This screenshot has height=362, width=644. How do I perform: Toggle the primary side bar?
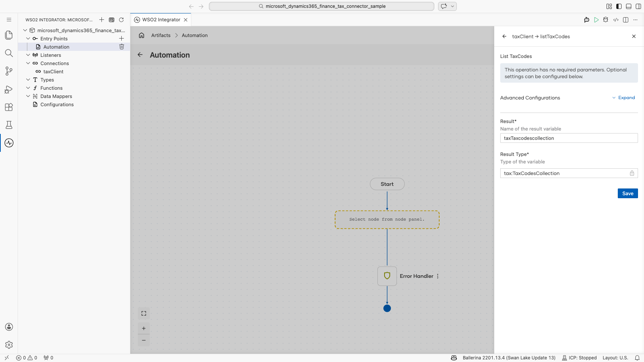coord(619,6)
